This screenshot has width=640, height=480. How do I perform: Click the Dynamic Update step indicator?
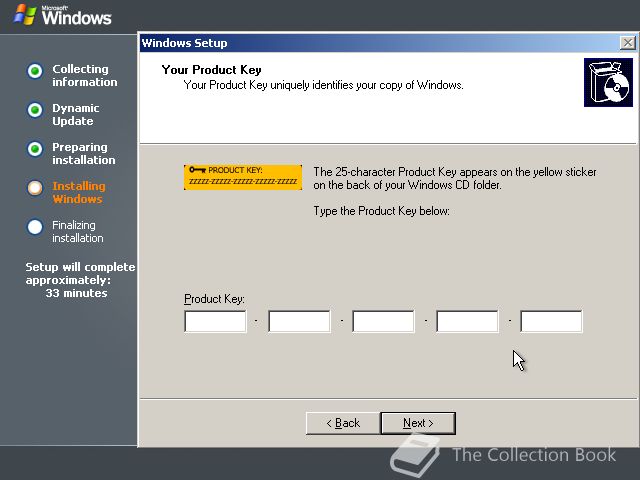35,110
